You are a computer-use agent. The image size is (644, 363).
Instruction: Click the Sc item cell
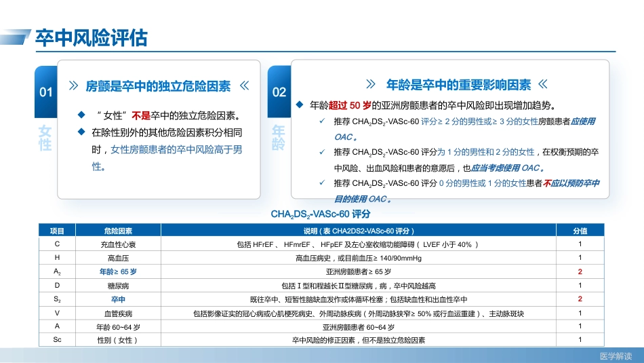(57, 340)
